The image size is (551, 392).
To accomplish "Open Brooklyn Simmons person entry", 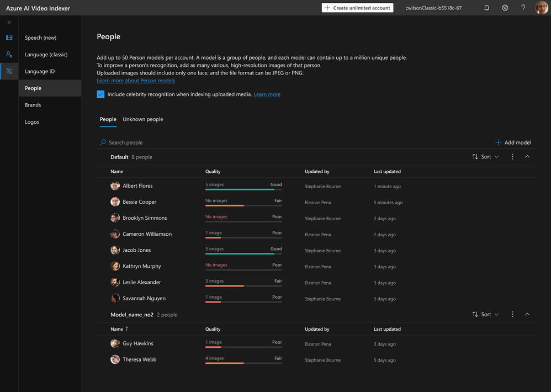I will (145, 218).
